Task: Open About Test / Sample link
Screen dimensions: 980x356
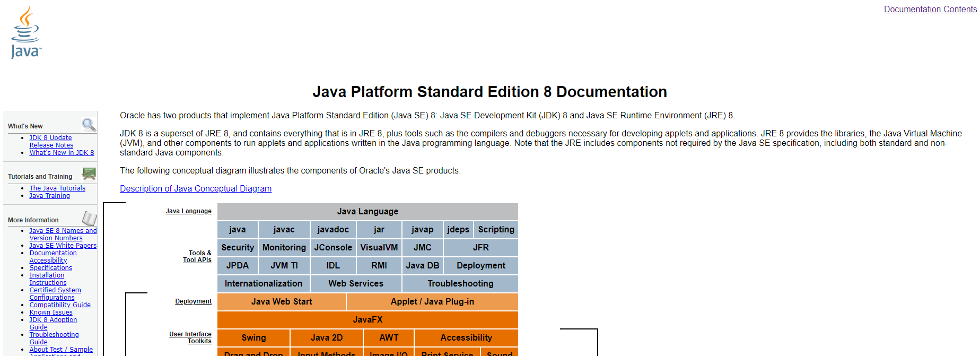Action: coord(61,349)
